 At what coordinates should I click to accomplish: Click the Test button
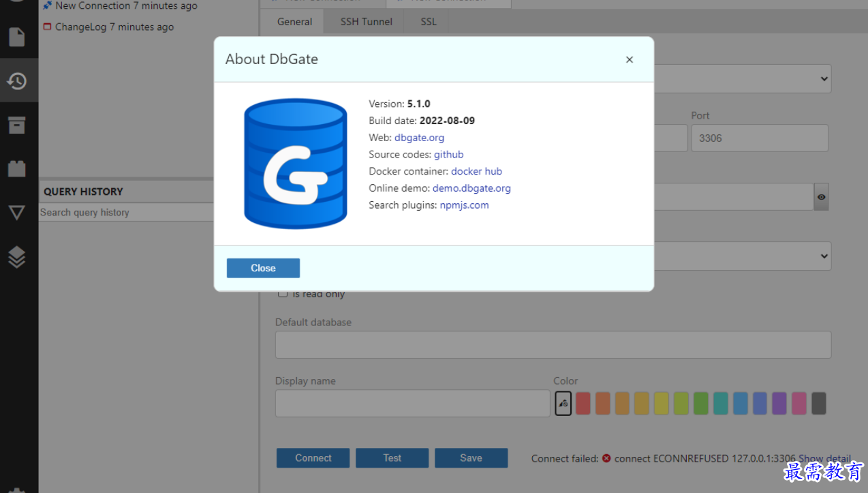coord(392,458)
